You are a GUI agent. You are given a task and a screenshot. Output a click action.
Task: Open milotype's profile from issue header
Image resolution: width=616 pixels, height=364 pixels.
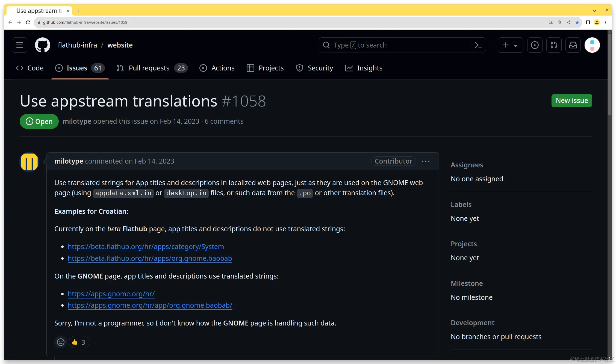tap(77, 121)
